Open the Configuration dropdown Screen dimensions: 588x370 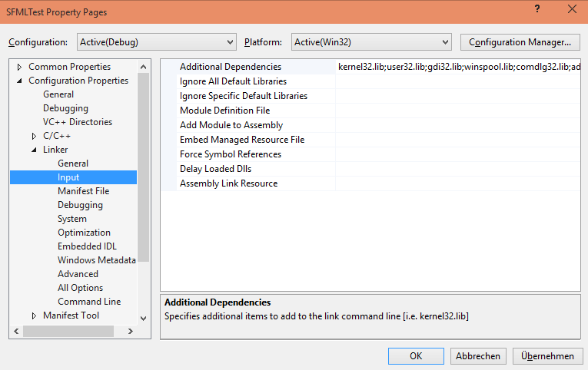click(x=156, y=41)
